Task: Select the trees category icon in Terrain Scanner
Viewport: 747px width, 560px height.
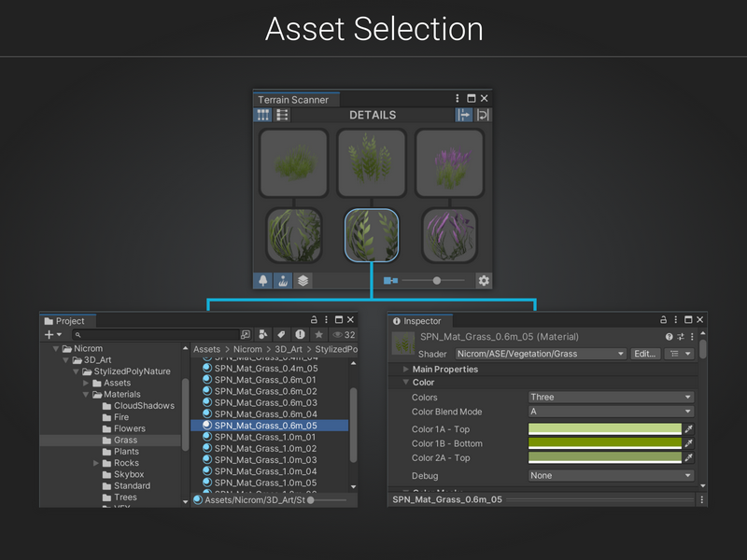Action: [263, 281]
